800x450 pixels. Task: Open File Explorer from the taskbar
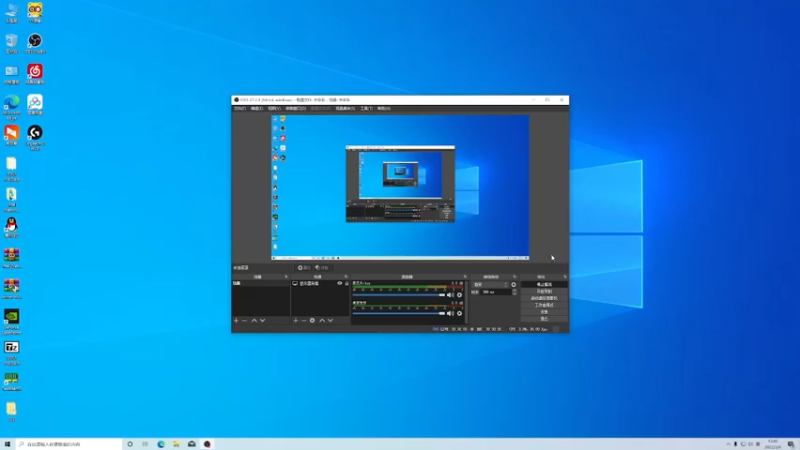[176, 444]
